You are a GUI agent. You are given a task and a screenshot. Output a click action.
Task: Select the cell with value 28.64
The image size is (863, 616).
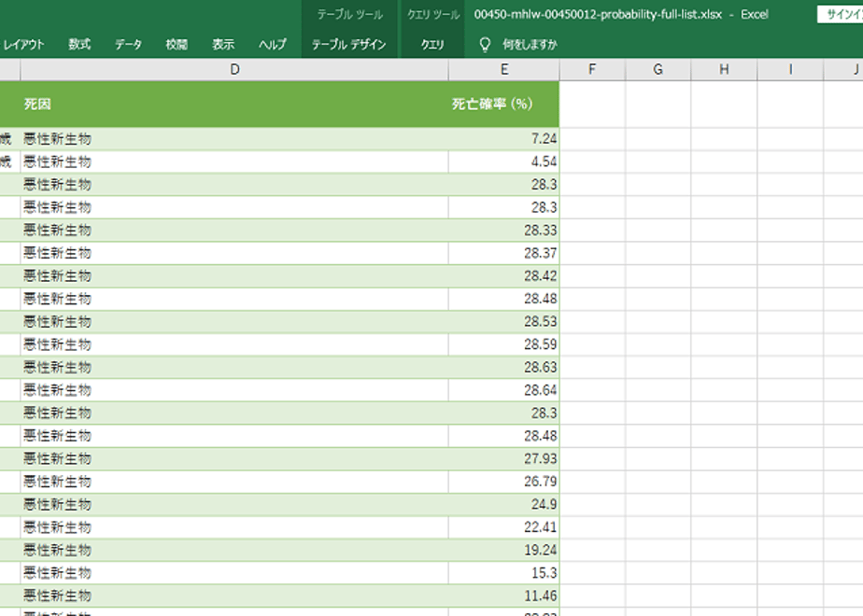[504, 390]
